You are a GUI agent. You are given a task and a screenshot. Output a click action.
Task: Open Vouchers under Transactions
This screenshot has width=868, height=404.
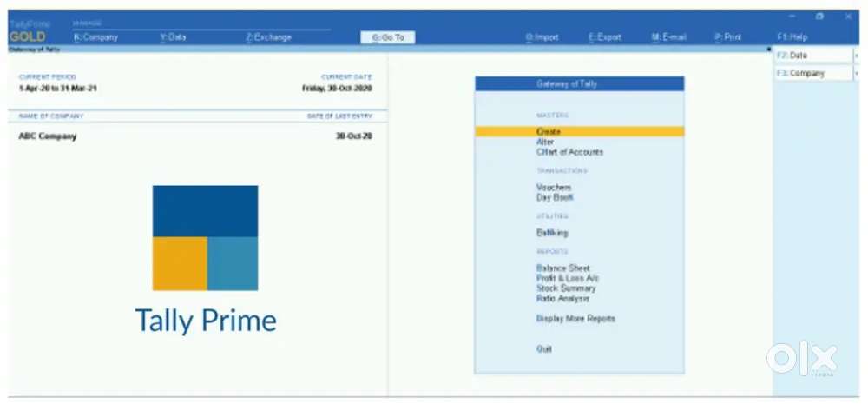[554, 188]
